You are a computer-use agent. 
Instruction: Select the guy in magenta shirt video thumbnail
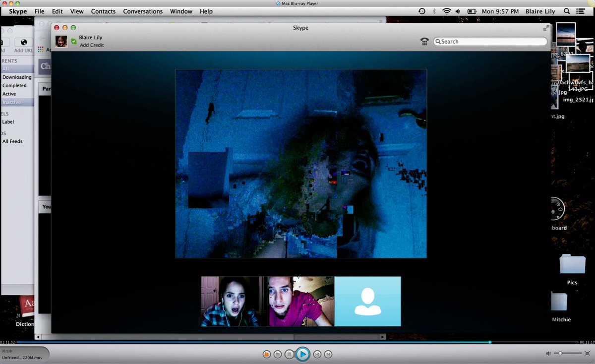[301, 302]
